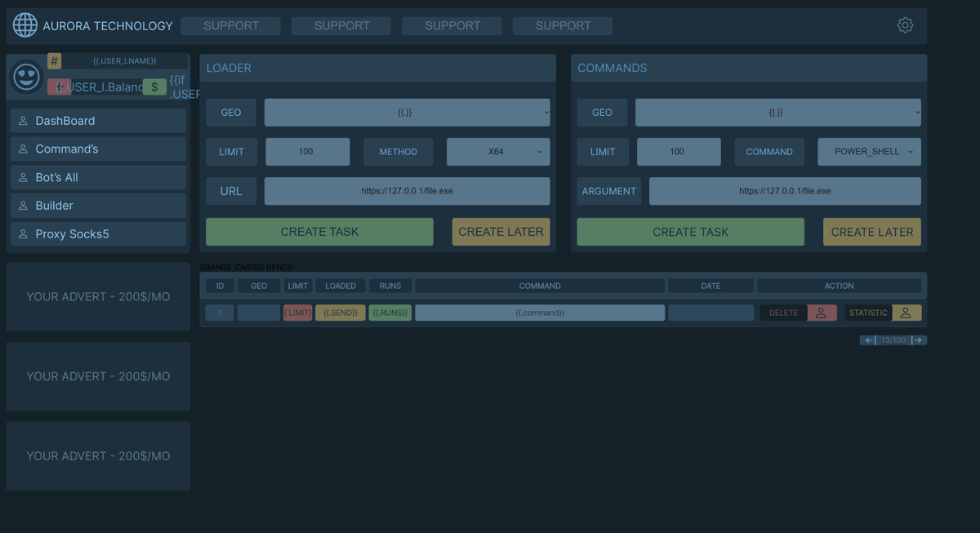Viewport: 980px width, 533px height.
Task: Click the URL label in LOADER
Action: [x=231, y=191]
